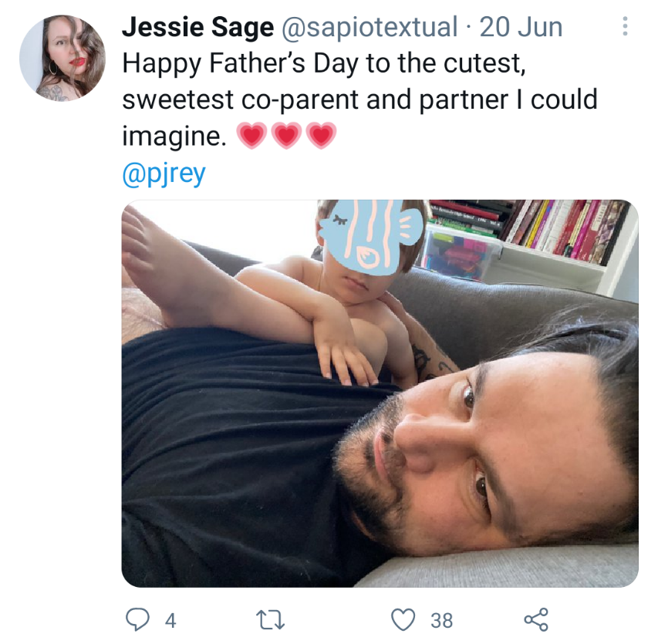Image resolution: width=658 pixels, height=644 pixels.
Task: Click the Happy Father's Day tweet text
Action: pos(359,99)
